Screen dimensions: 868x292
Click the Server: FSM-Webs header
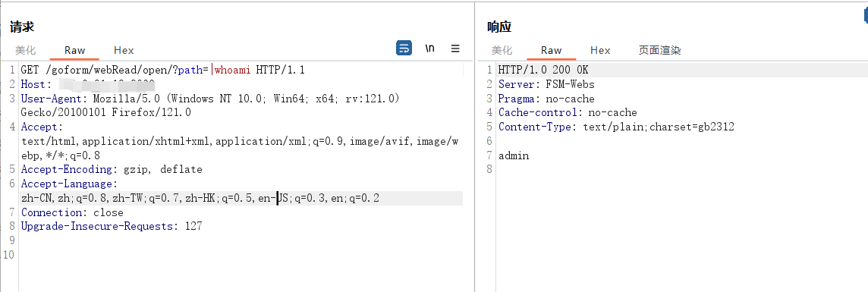546,85
